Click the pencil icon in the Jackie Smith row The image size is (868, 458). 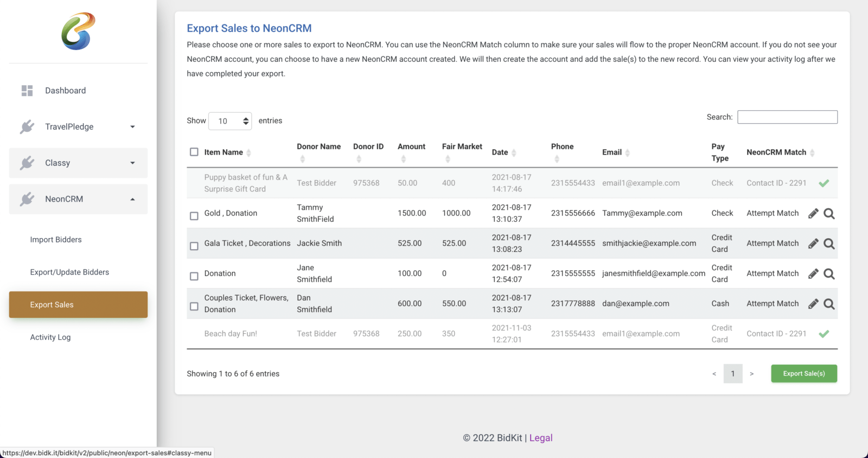click(813, 244)
